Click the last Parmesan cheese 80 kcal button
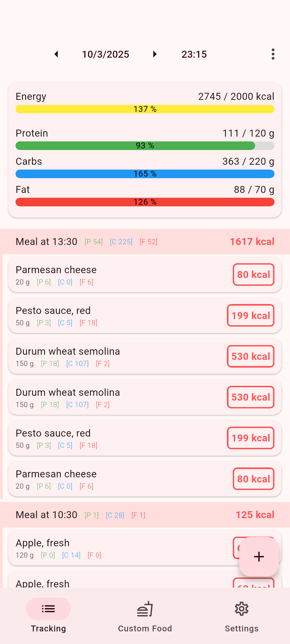Viewport: 290px width, 644px height. (253, 479)
